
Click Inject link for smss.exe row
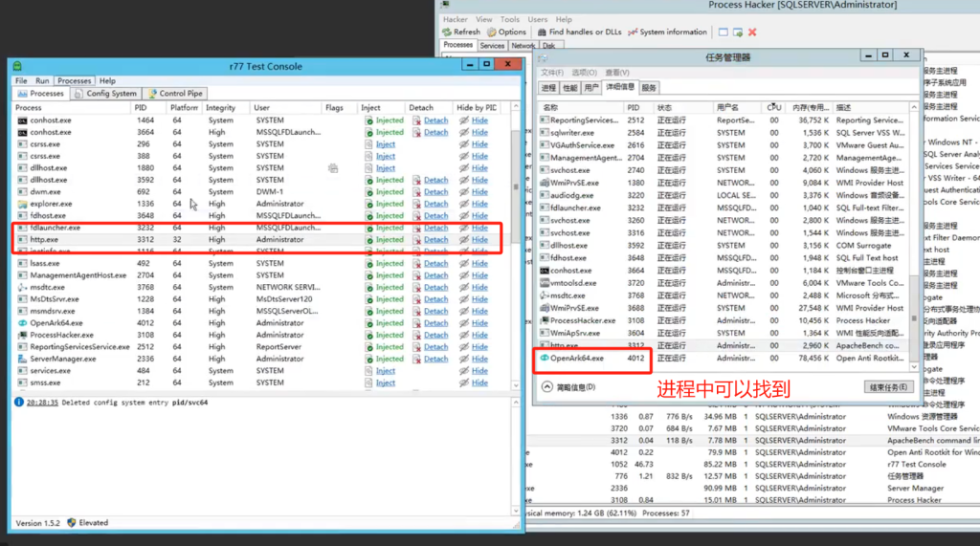coord(386,382)
